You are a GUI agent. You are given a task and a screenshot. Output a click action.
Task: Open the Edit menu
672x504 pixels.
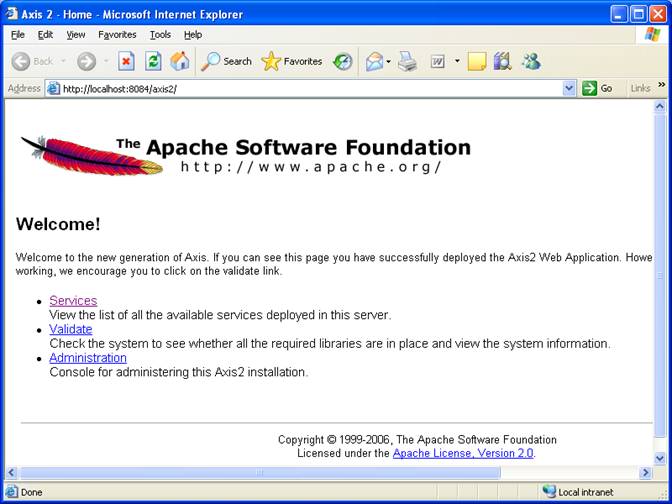pyautogui.click(x=45, y=35)
